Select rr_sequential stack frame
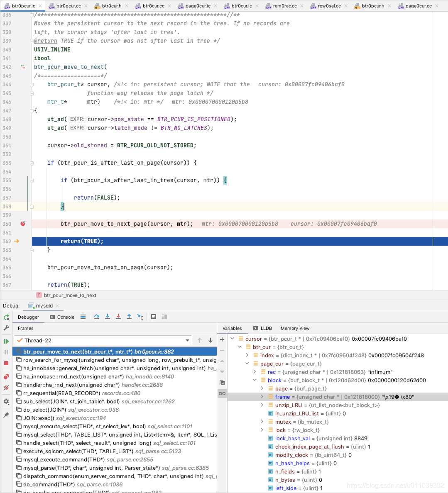This screenshot has height=493, width=448. 115,393
